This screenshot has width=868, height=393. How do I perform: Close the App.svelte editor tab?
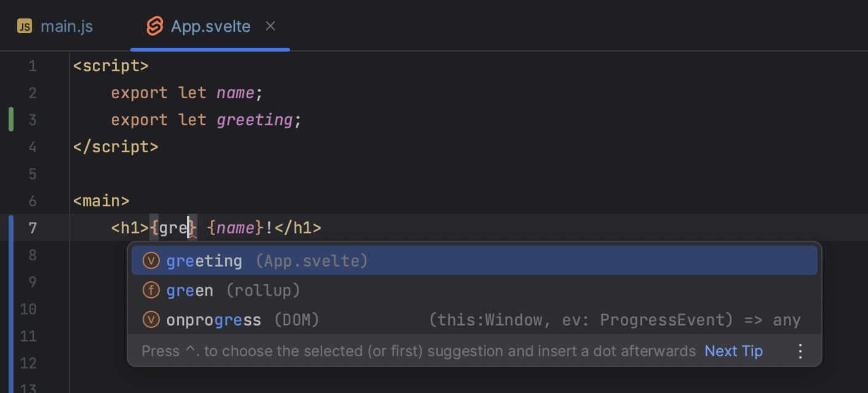click(270, 26)
